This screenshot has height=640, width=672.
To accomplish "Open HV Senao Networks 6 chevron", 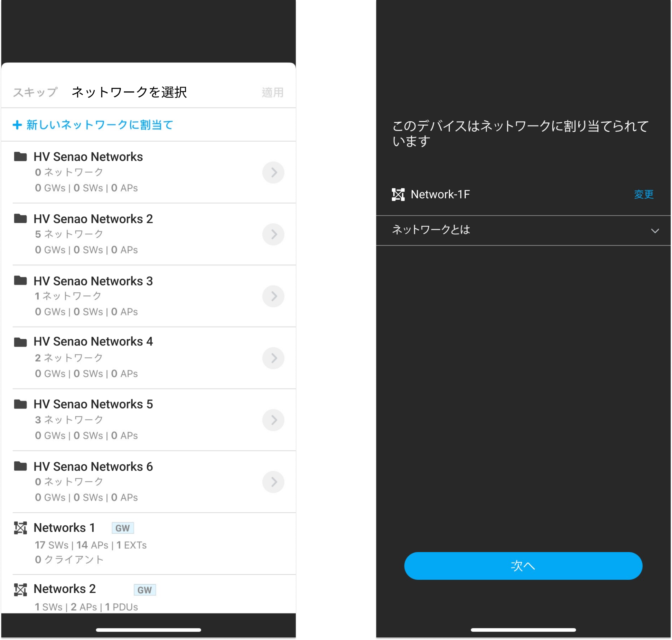I will click(x=273, y=482).
